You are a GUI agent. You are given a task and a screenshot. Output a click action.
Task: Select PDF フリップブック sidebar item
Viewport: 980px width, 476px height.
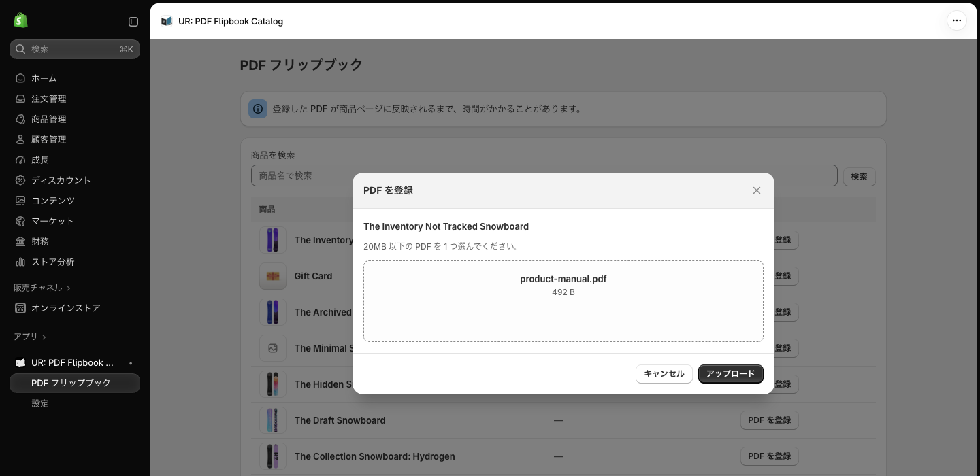click(75, 383)
